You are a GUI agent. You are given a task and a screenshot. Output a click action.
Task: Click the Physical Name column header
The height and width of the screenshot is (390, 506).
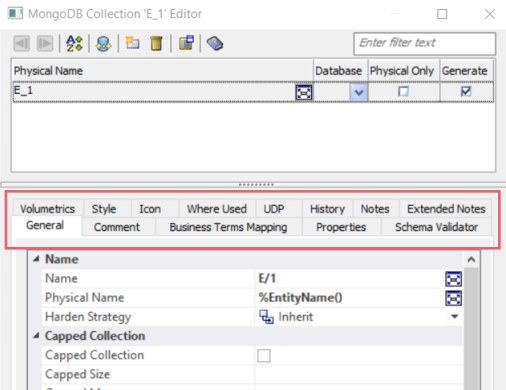coord(162,71)
